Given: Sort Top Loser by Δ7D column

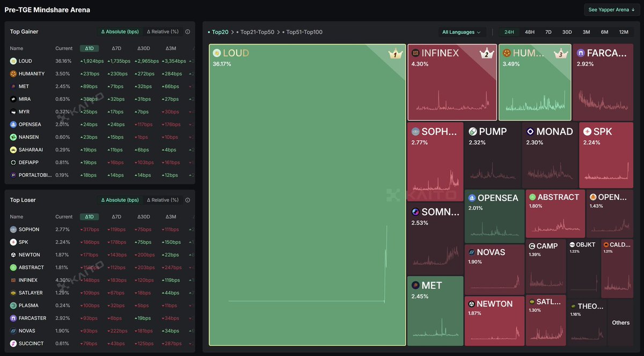Looking at the screenshot, I should click(116, 217).
